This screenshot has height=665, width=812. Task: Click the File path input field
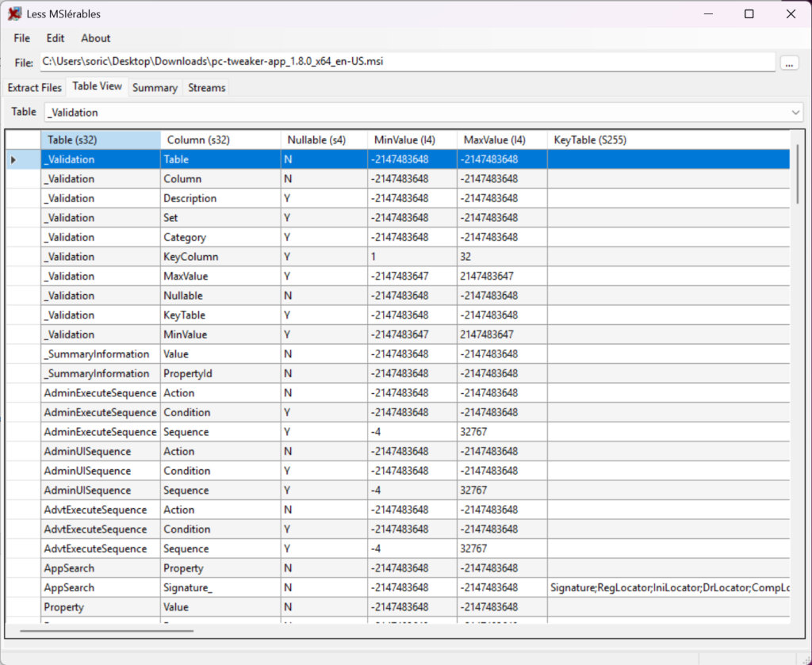[408, 62]
